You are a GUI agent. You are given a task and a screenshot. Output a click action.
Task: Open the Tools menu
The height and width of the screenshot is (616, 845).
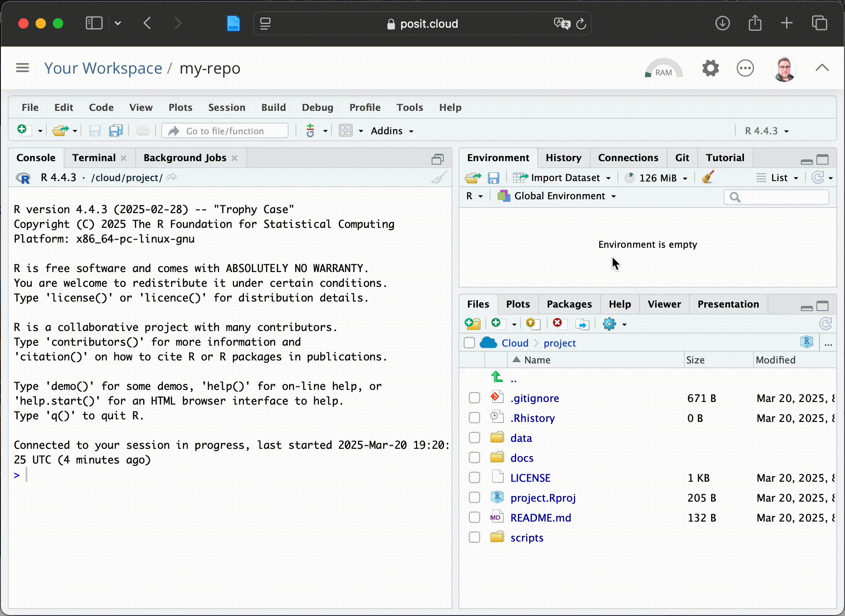click(x=409, y=107)
